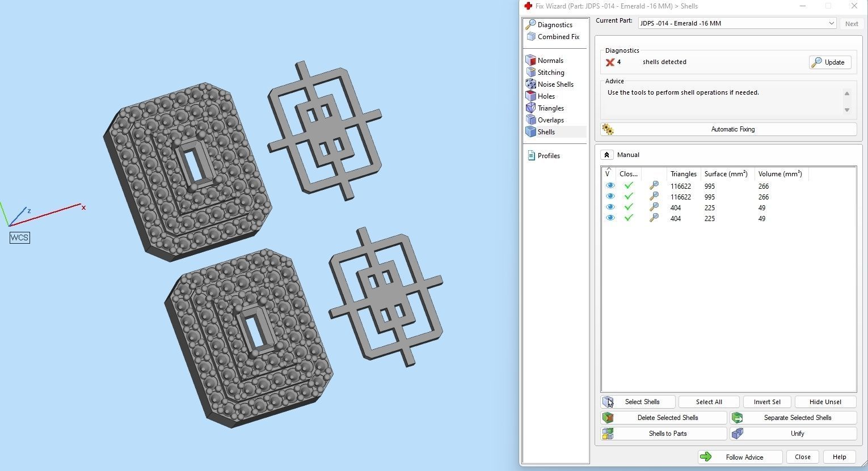This screenshot has height=471, width=868.
Task: Collapse the Manual section chevron
Action: point(606,155)
